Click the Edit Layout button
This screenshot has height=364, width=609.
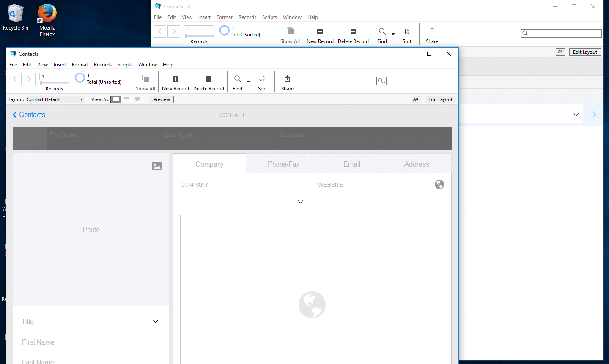pos(440,99)
